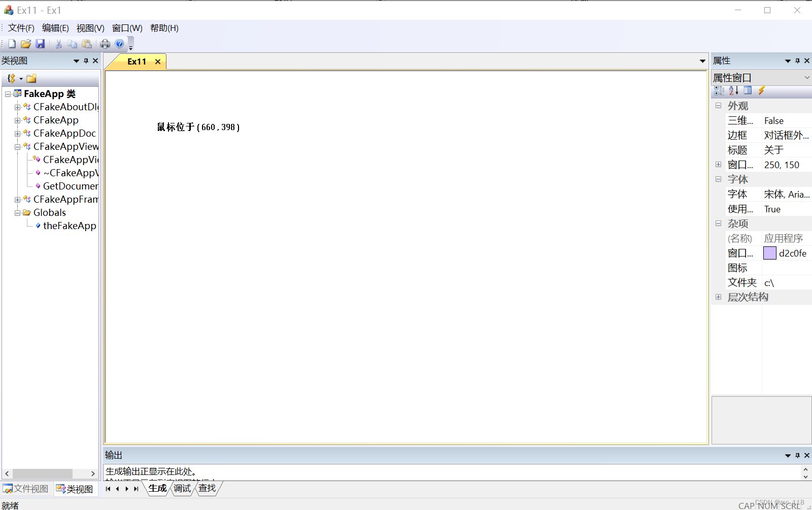Select the CFakeAppDoc tree item
Viewport: 812px width, 510px height.
64,134
